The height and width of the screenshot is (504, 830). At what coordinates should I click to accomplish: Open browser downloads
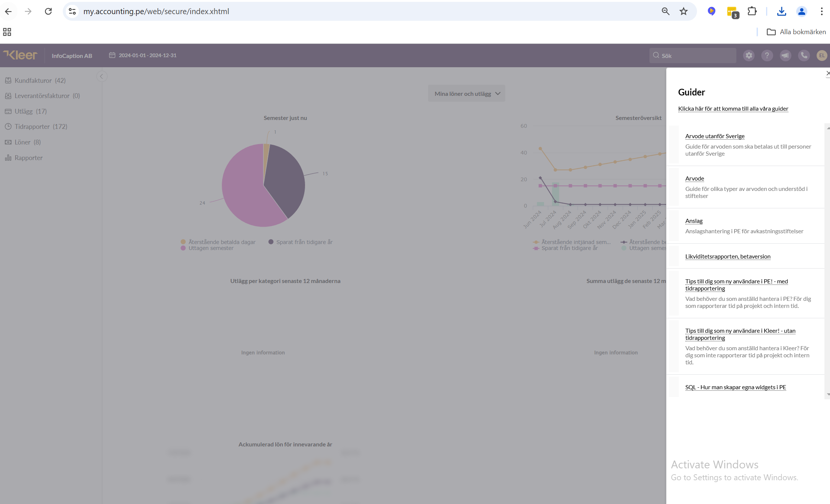pos(781,12)
